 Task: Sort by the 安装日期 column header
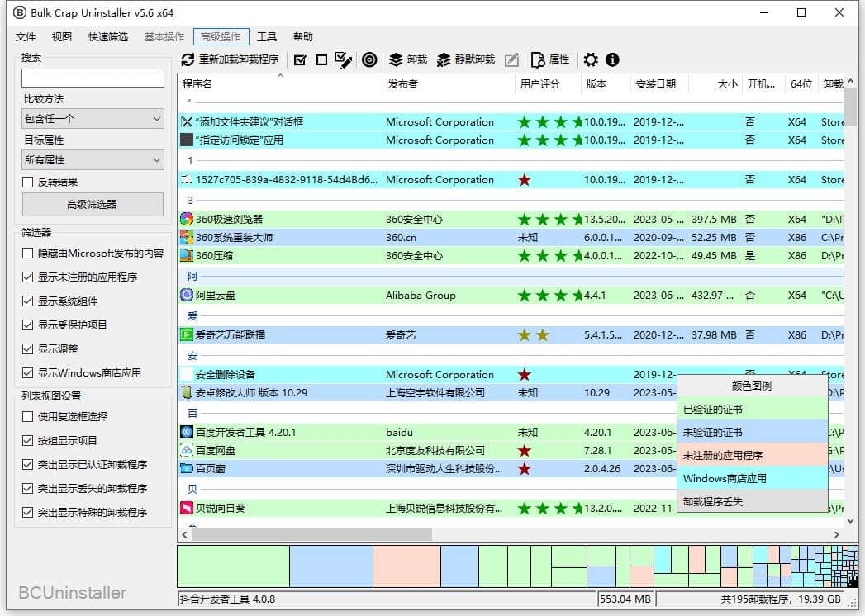pos(659,84)
